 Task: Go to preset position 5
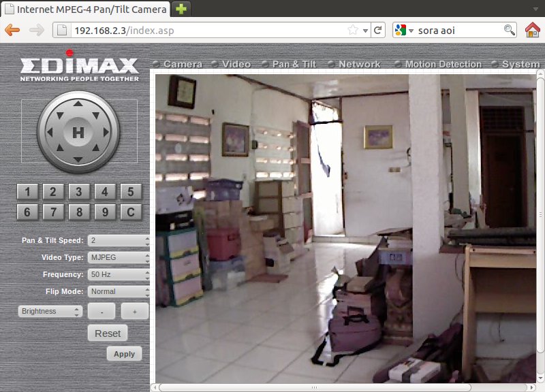[131, 192]
